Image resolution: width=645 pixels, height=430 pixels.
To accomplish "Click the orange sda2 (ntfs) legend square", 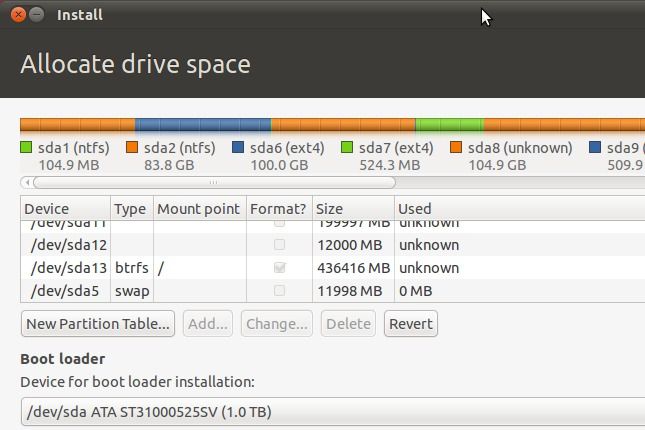I will pyautogui.click(x=133, y=148).
